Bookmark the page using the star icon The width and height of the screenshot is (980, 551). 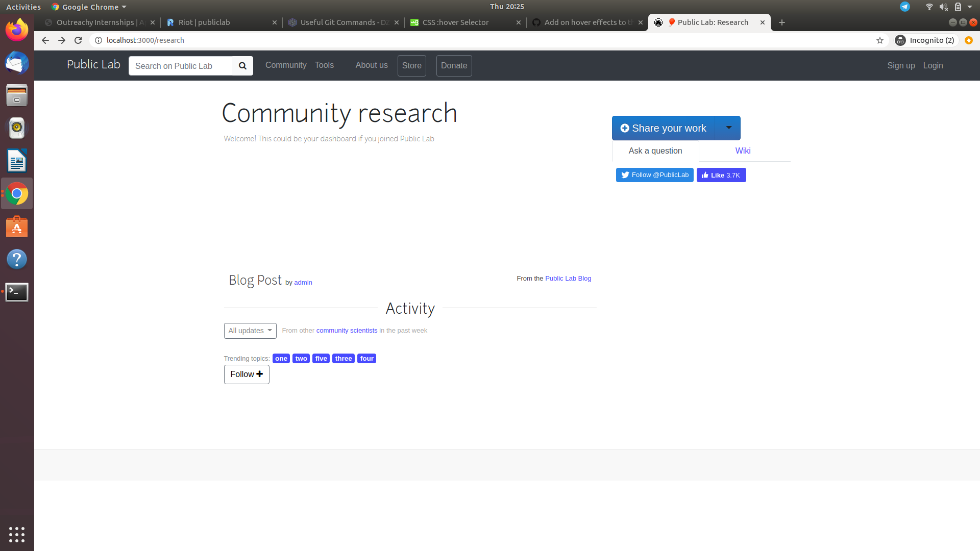click(x=880, y=40)
